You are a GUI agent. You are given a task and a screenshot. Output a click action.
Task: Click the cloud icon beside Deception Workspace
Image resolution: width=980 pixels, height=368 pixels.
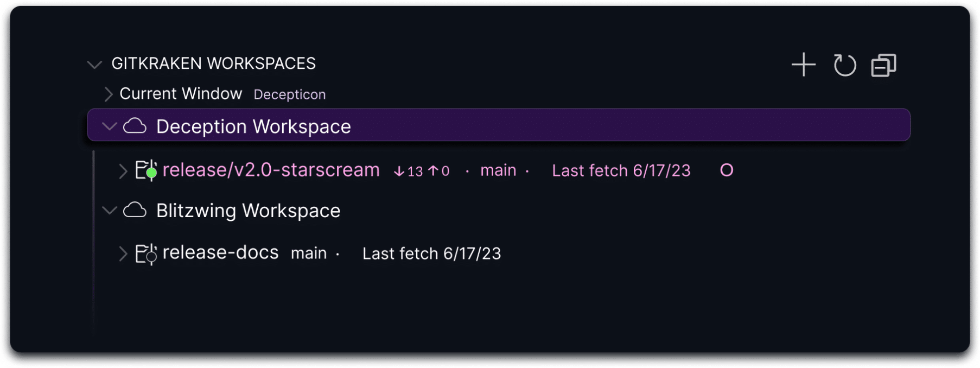135,126
